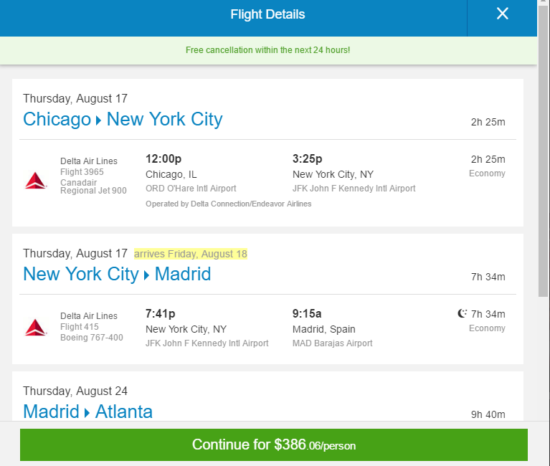Click the Flight Details title
Viewport: 550px width, 466px height.
pos(268,14)
